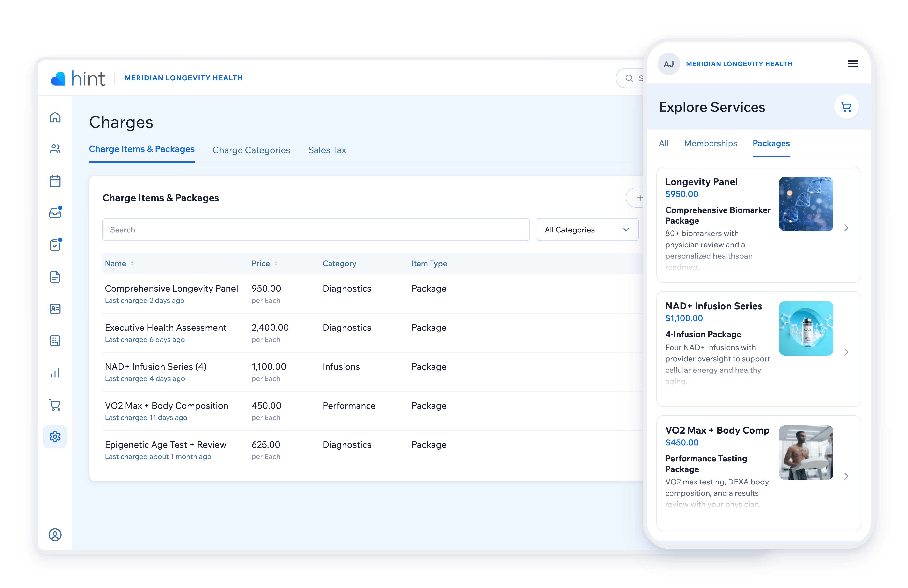Open the shopping cart icon in sidebar
908x588 pixels.
click(55, 405)
